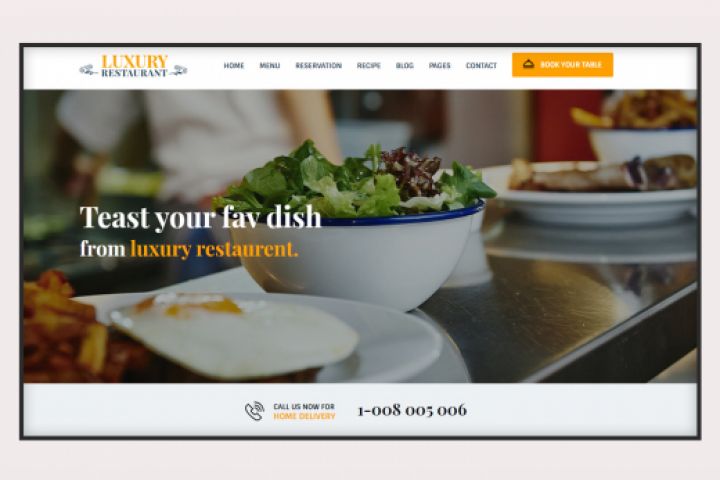This screenshot has width=720, height=480.
Task: Click the Book Your Table button
Action: [x=562, y=65]
